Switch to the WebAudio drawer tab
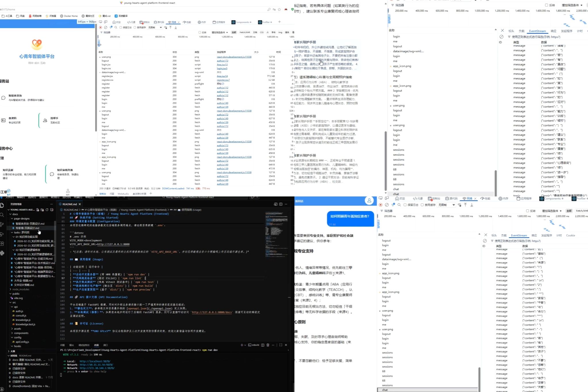 [123, 194]
